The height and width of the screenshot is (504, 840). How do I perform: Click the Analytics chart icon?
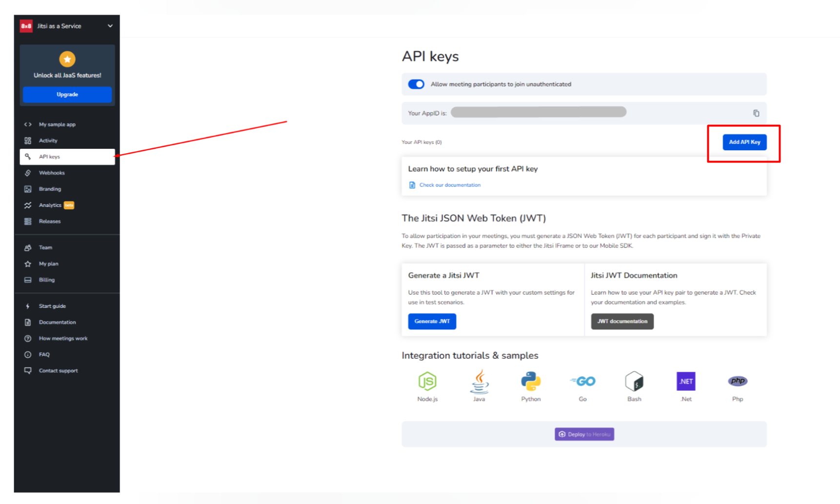coord(28,205)
